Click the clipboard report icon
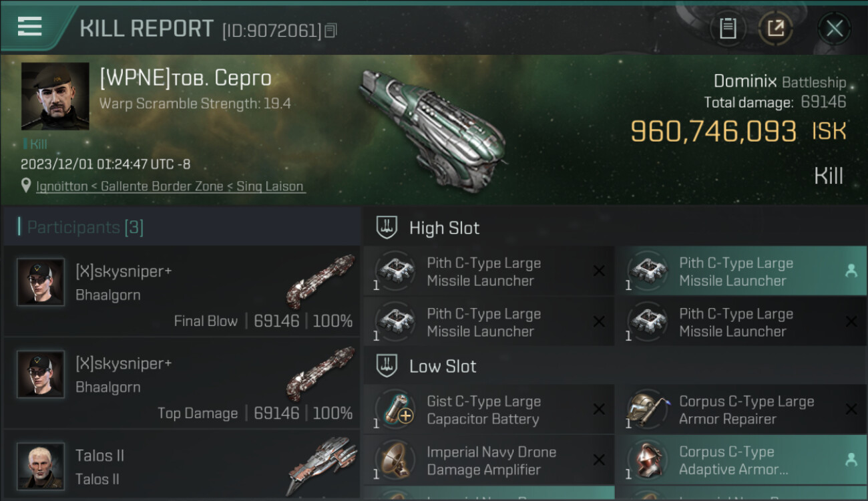 pyautogui.click(x=728, y=28)
